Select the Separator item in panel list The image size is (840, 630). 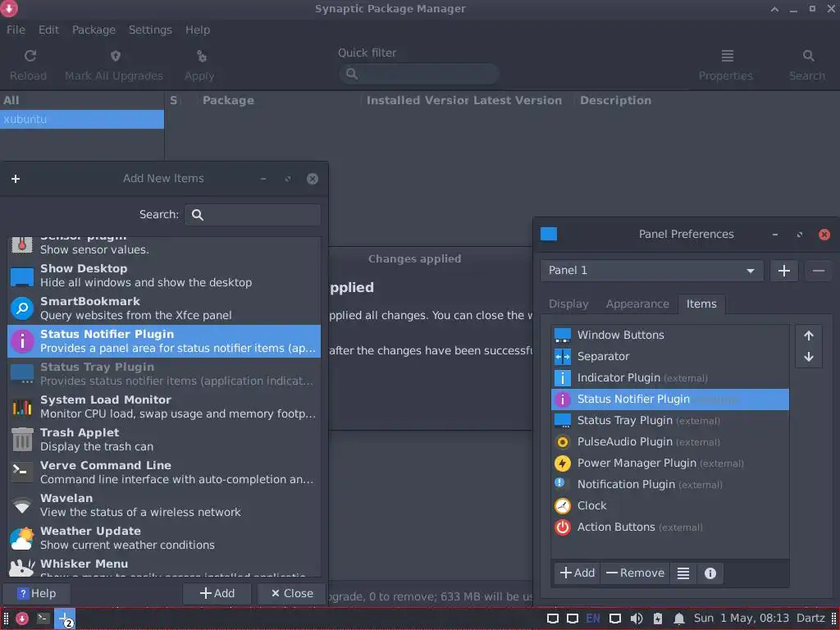(x=669, y=357)
